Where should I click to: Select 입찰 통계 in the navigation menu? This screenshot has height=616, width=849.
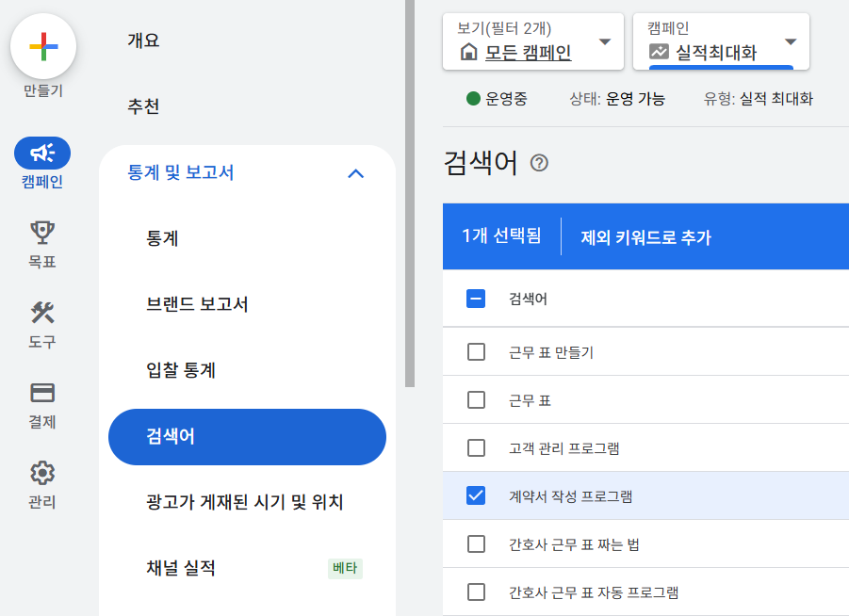click(181, 370)
